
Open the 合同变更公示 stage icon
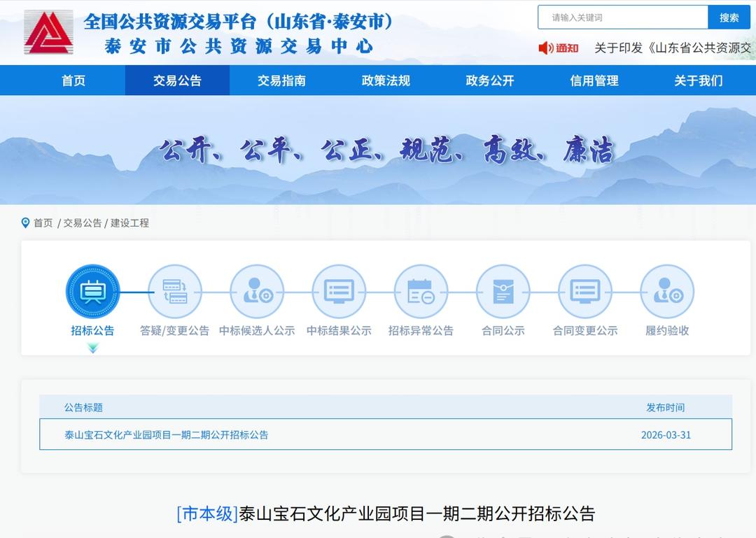(x=584, y=291)
